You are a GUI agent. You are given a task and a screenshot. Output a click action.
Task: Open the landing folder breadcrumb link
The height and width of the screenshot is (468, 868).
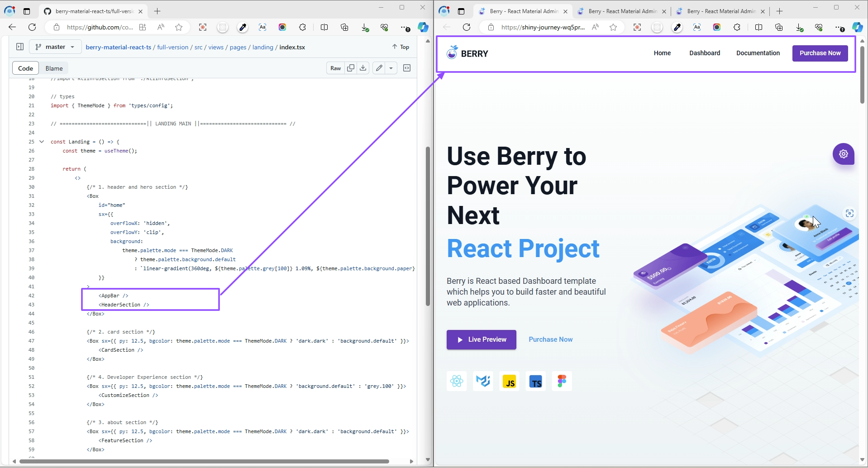click(263, 47)
